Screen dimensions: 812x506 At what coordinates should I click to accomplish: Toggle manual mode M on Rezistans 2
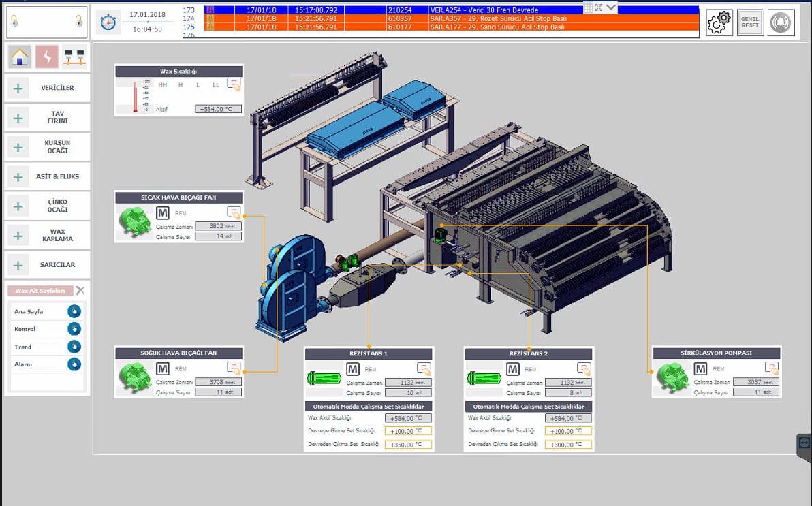(x=513, y=369)
